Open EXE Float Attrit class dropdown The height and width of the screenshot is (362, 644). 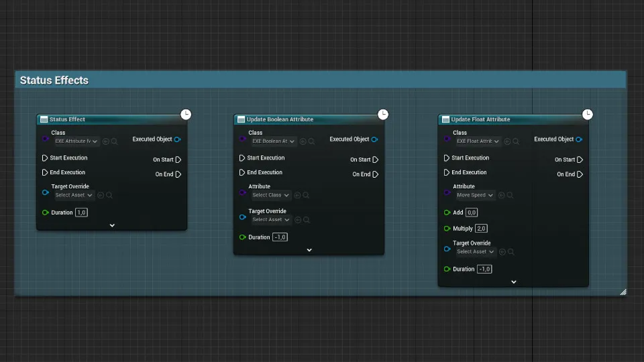pyautogui.click(x=478, y=141)
